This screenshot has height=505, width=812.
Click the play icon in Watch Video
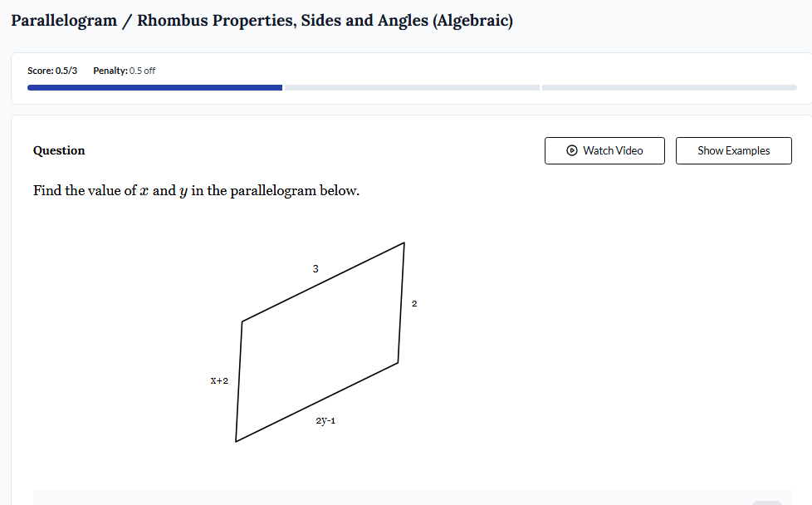click(572, 150)
